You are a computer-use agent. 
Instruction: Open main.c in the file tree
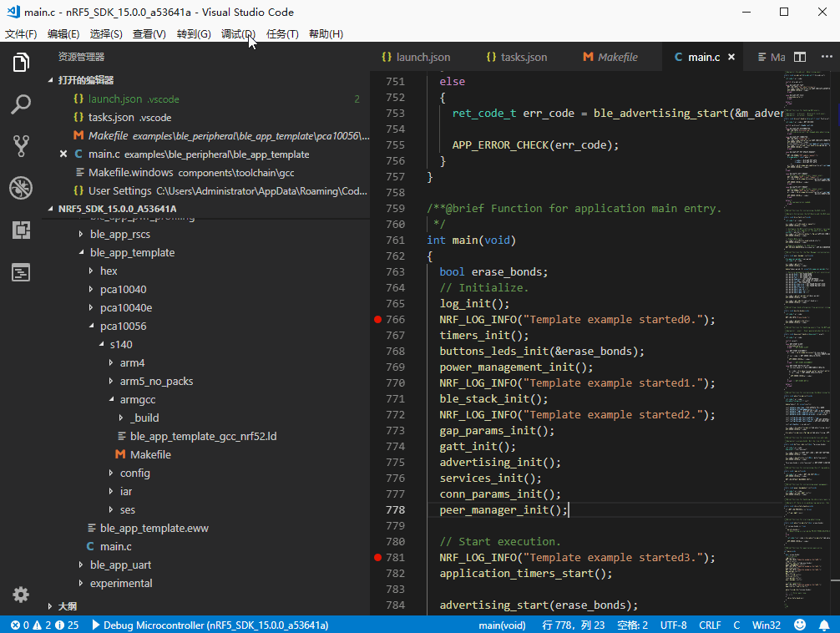[x=116, y=546]
